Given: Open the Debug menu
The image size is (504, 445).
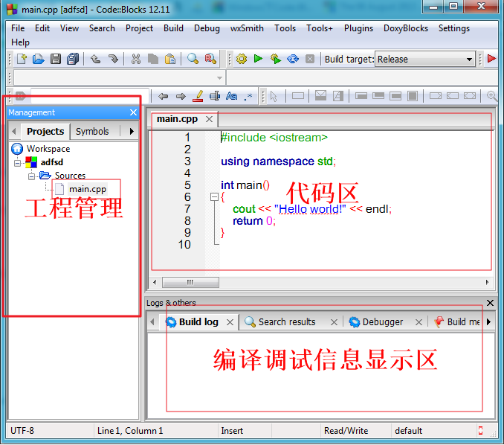Looking at the screenshot, I should pos(207,28).
